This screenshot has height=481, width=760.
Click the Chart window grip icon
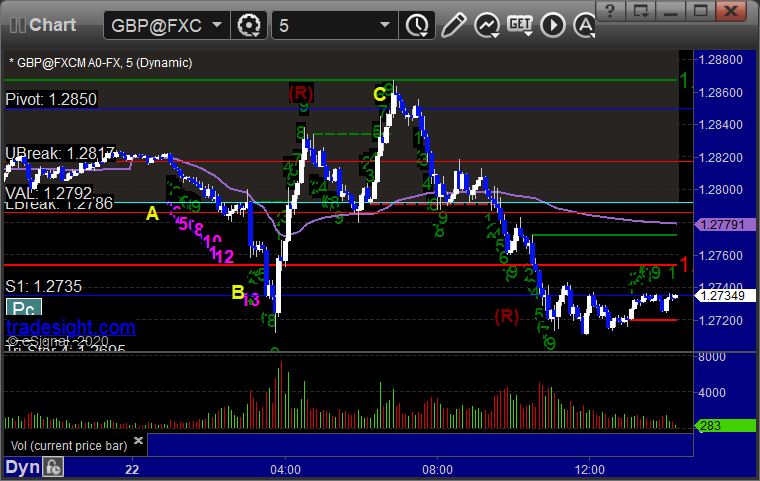tap(17, 25)
